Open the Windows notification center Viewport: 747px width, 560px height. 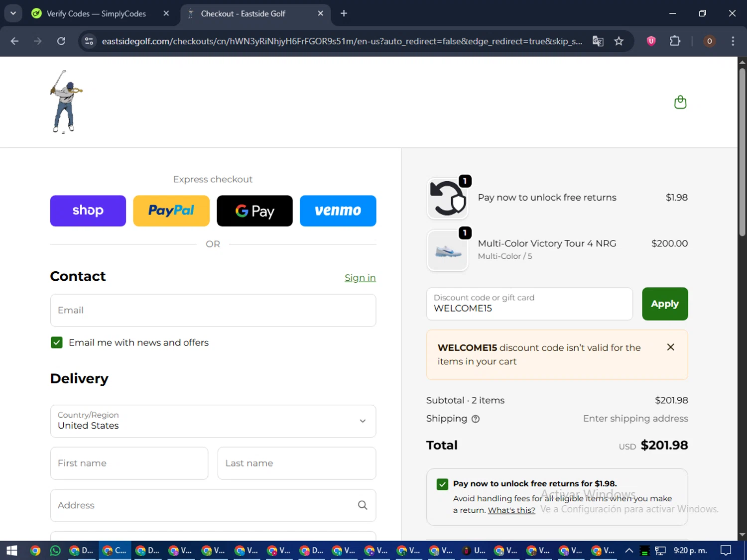[726, 550]
